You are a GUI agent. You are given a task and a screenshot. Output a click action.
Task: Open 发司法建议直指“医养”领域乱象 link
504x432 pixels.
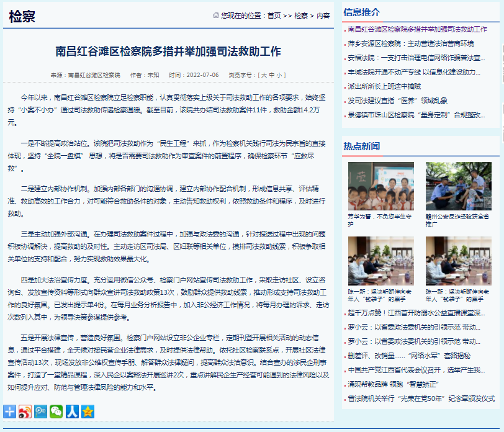click(x=398, y=101)
